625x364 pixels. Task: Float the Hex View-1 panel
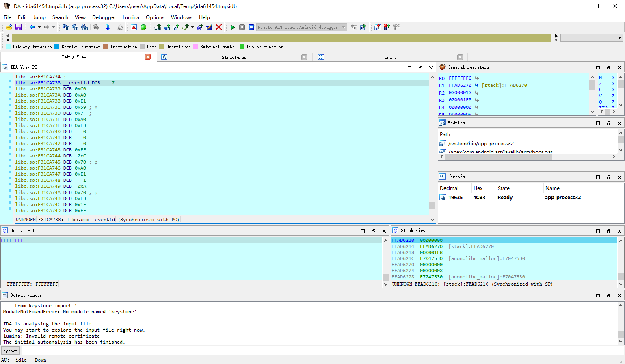coord(374,231)
